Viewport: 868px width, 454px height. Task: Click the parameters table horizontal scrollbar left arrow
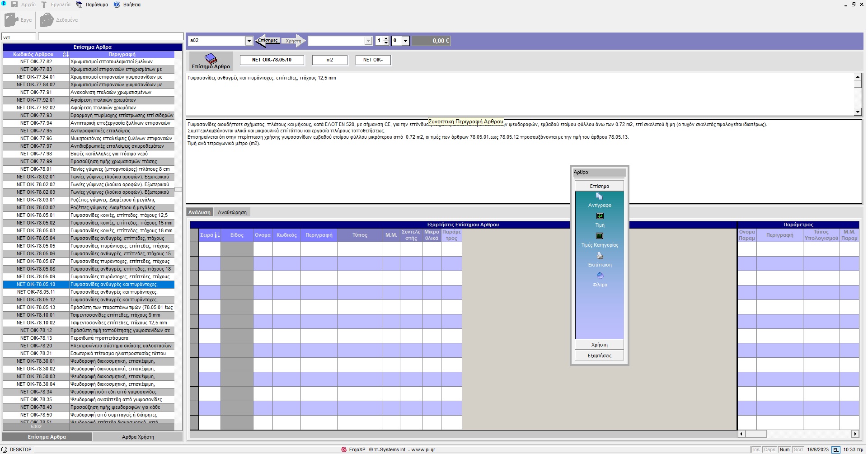(x=741, y=434)
